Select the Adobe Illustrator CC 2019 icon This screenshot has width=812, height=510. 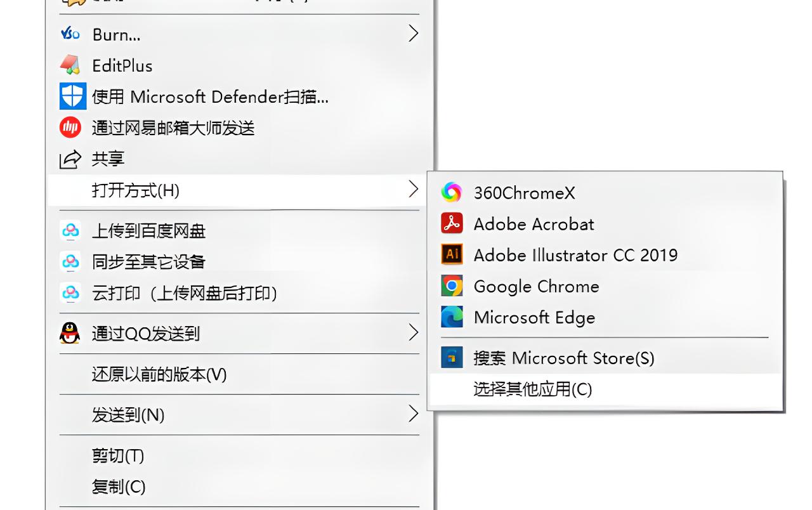click(x=452, y=254)
